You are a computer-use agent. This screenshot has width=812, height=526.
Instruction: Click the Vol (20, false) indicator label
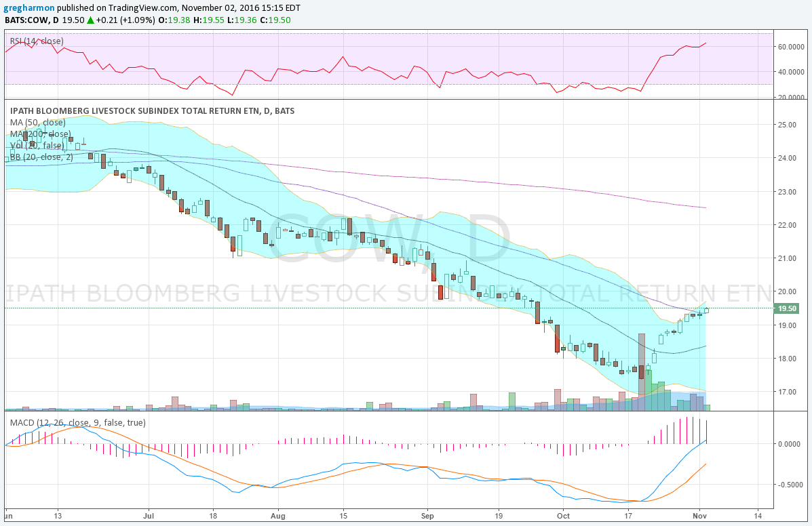(37, 145)
